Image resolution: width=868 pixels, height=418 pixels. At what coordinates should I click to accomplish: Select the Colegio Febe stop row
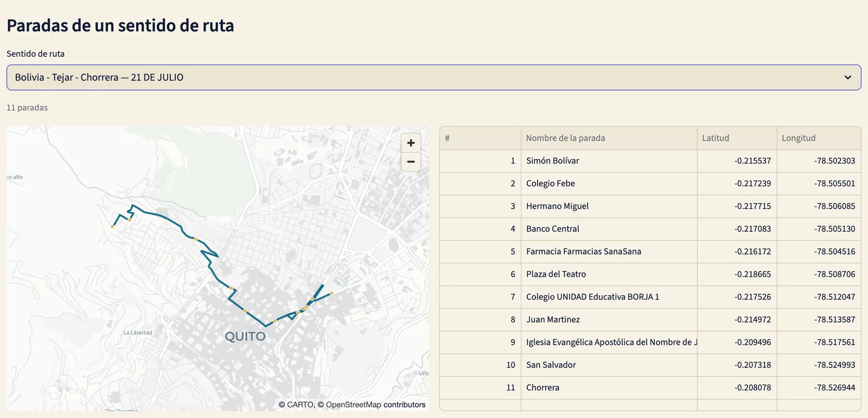tap(650, 184)
